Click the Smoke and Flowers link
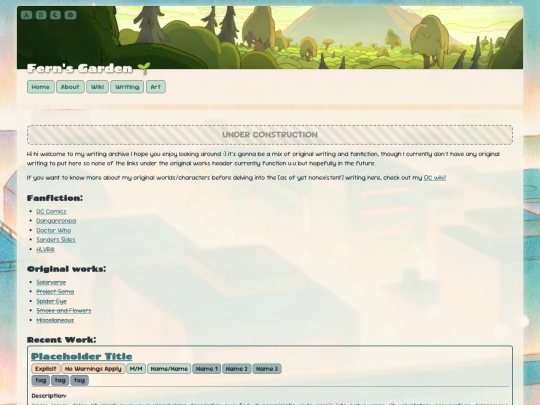 64,311
